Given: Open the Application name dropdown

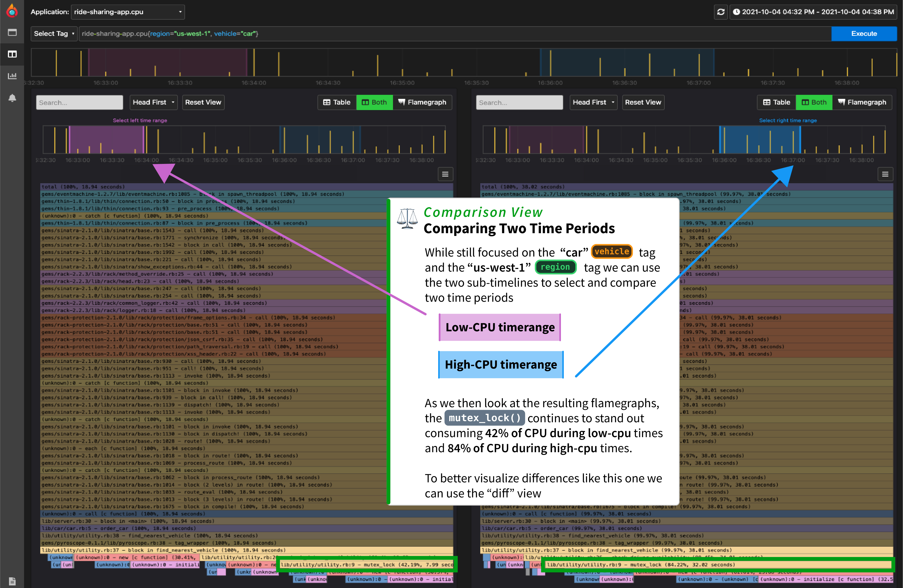Looking at the screenshot, I should point(128,12).
